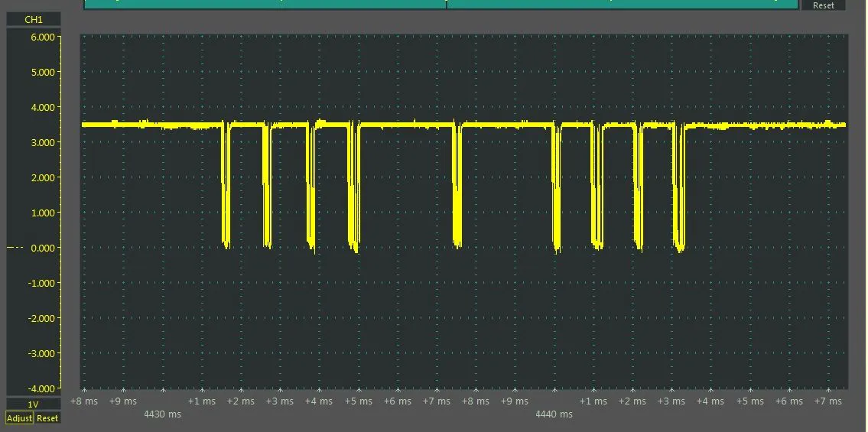Click Reset next to the Adjust button
Image resolution: width=868 pixels, height=432 pixels.
pos(47,418)
